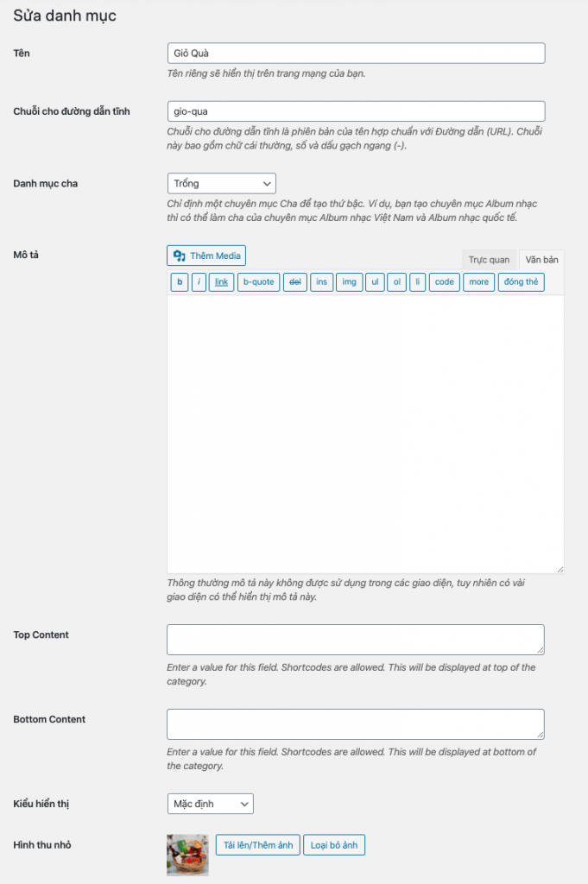Insert an image with img quicktag
Screen dimensions: 588x884
click(x=350, y=282)
